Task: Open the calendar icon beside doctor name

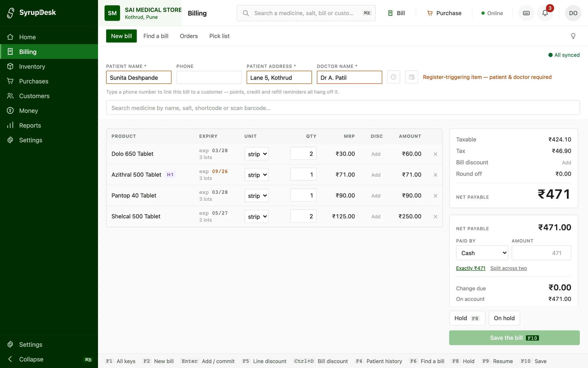Action: (412, 77)
